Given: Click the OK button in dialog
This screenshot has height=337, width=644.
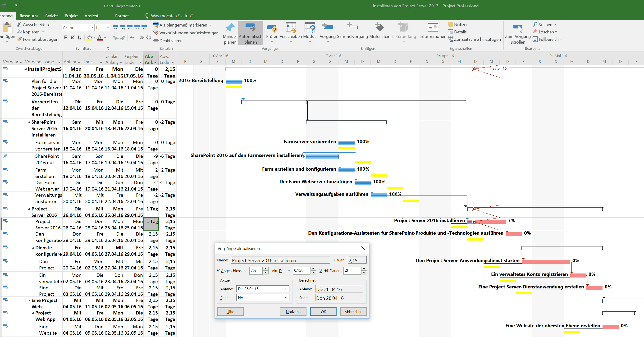Looking at the screenshot, I should 323,311.
